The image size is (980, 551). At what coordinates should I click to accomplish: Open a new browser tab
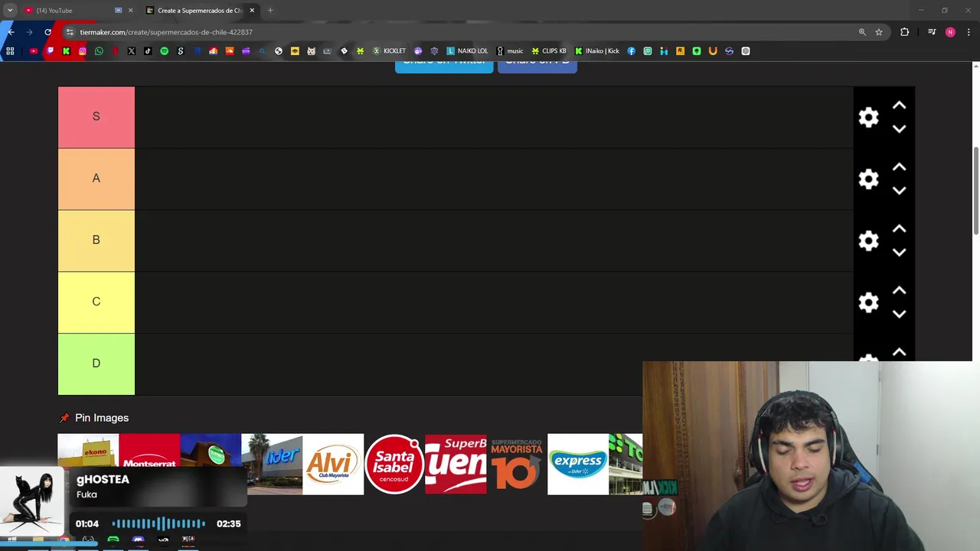(270, 11)
